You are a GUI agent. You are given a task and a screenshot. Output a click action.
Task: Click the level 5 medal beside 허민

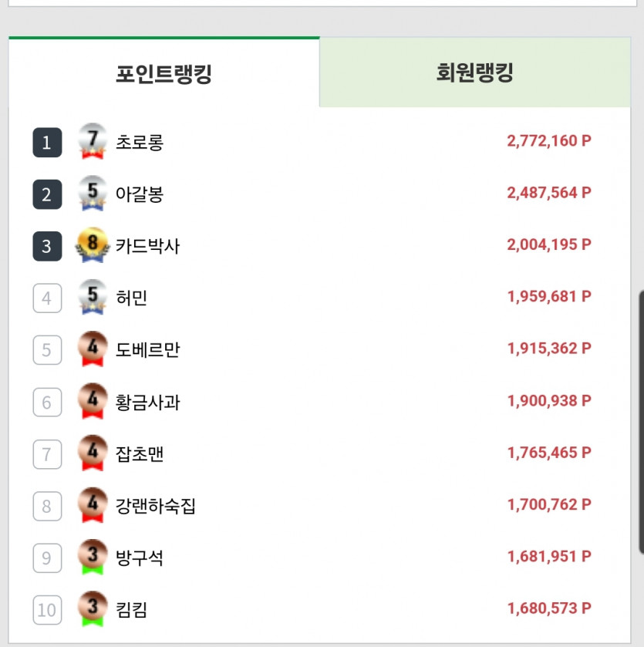(x=93, y=298)
